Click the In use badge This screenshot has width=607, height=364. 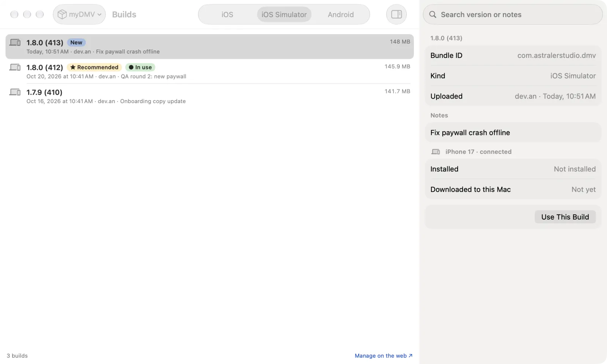tap(140, 67)
